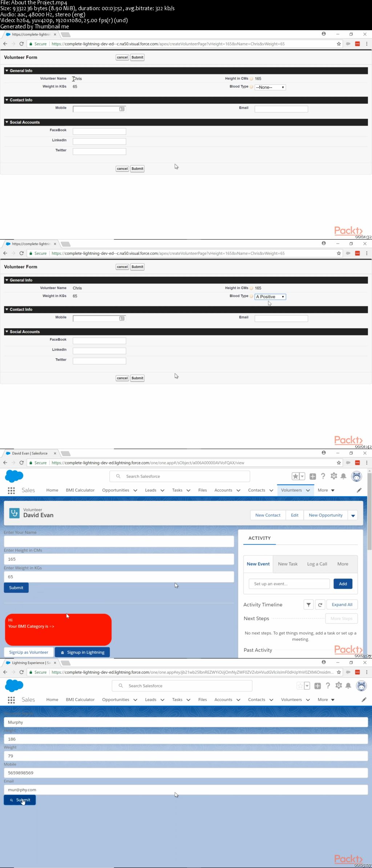Image resolution: width=372 pixels, height=868 pixels.
Task: Open BMI Calculator tab on David Evan page
Action: [80, 490]
